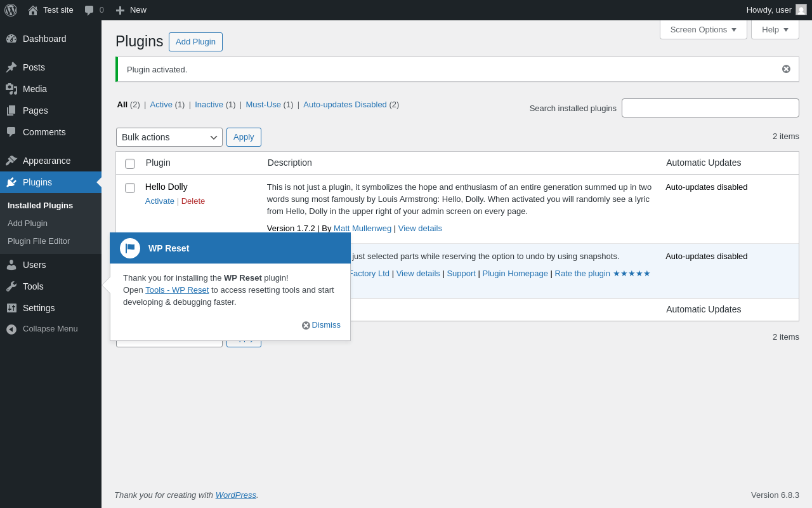The height and width of the screenshot is (508, 812).
Task: Open the WordPress logo menu
Action: coord(11,10)
